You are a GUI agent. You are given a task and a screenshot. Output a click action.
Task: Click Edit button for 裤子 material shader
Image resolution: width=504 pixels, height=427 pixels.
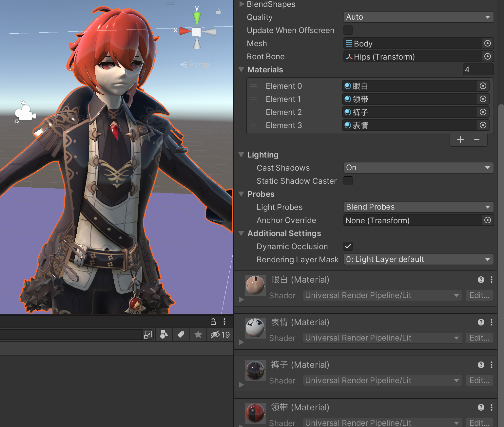pyautogui.click(x=479, y=381)
